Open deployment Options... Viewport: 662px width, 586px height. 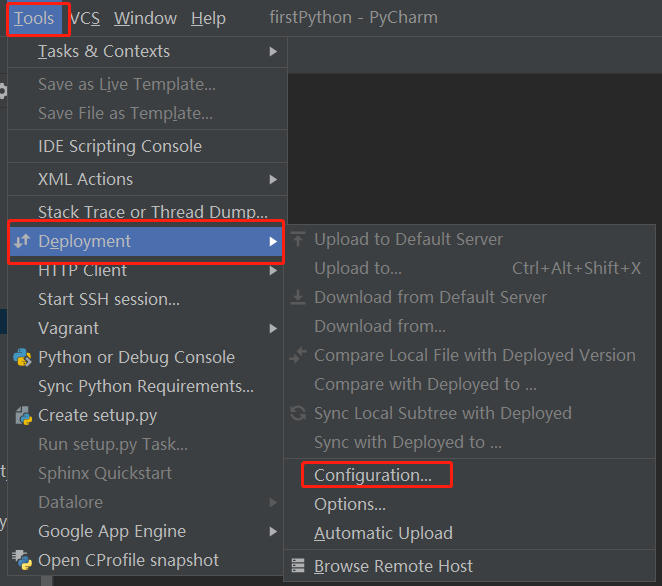[x=469, y=505]
